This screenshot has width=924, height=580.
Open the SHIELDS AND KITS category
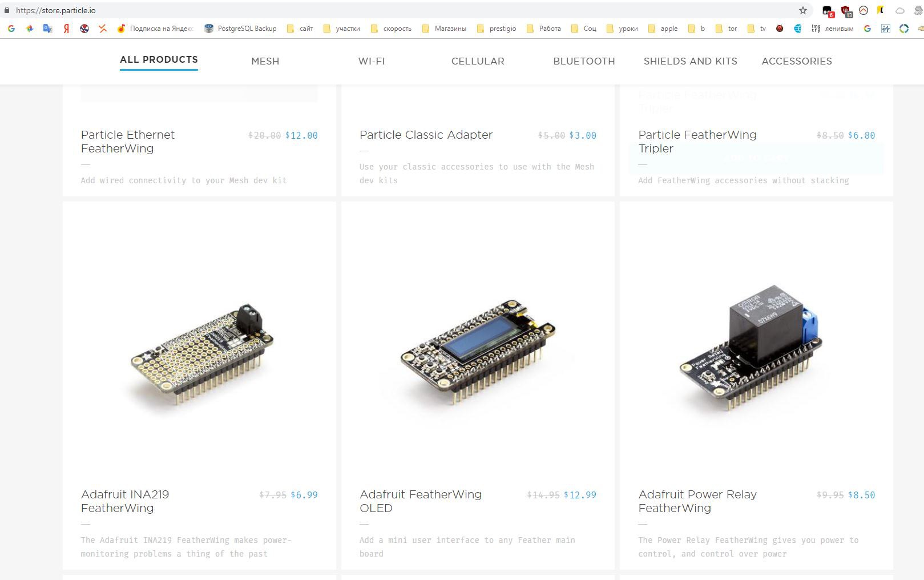pyautogui.click(x=691, y=61)
